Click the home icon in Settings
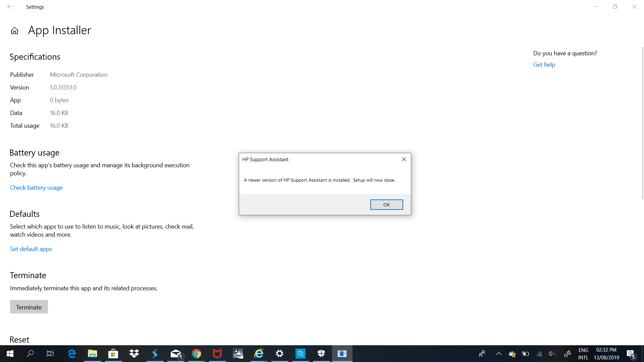The image size is (644, 362). point(14,30)
